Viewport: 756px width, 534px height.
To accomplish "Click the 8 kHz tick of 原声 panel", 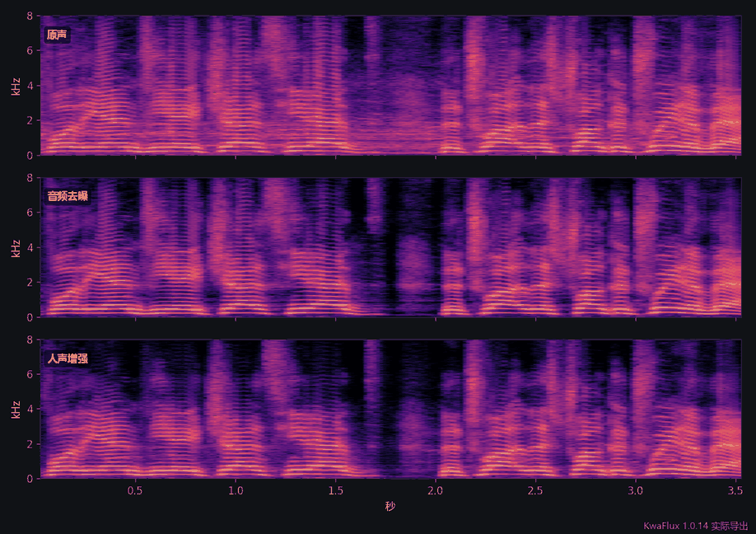I will [30, 16].
